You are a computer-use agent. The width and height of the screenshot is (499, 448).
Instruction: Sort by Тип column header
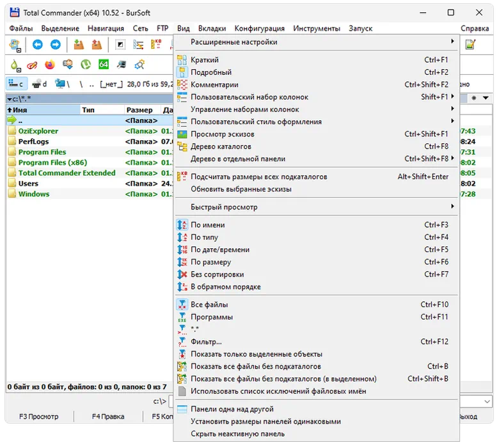point(102,110)
